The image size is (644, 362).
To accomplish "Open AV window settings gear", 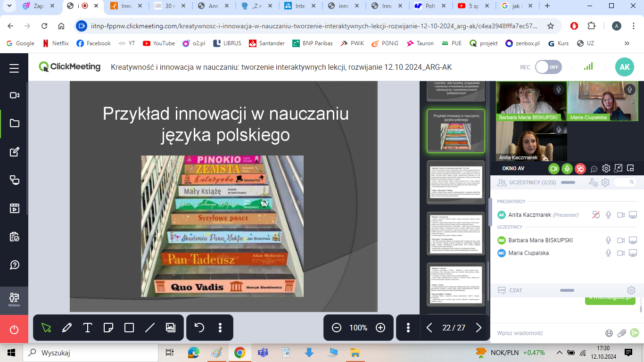I will click(x=606, y=168).
